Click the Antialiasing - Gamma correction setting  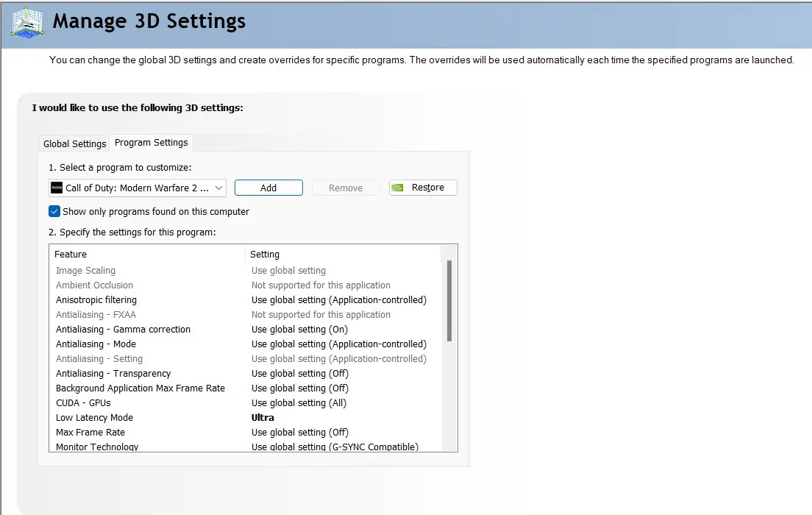299,329
